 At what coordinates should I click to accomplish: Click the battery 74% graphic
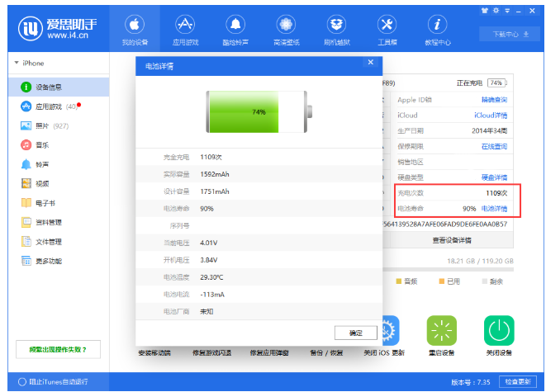[259, 111]
